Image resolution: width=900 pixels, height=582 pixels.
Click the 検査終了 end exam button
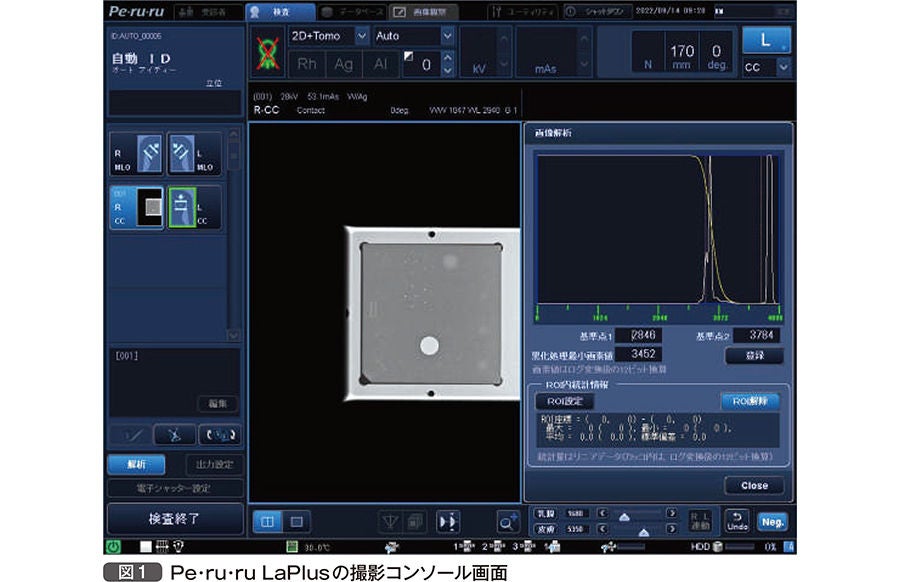(x=174, y=519)
